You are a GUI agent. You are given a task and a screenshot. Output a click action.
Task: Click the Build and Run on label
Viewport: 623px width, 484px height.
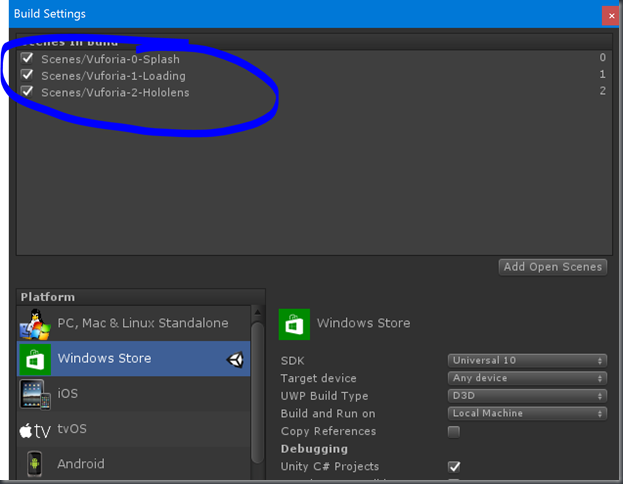point(328,414)
